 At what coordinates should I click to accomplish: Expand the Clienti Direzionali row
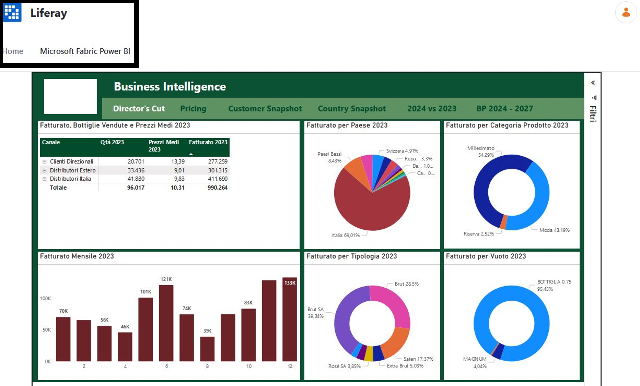[44, 162]
